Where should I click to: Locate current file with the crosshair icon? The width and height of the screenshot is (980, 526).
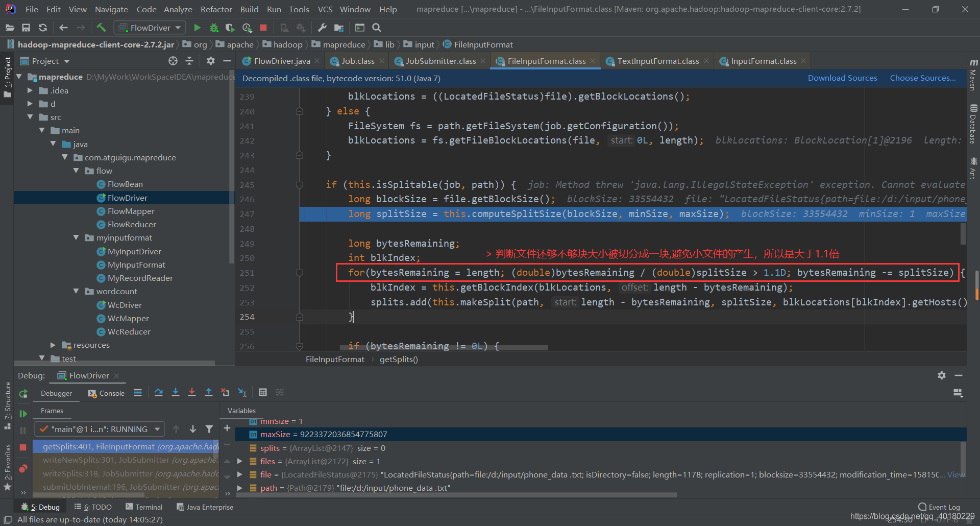click(x=173, y=61)
